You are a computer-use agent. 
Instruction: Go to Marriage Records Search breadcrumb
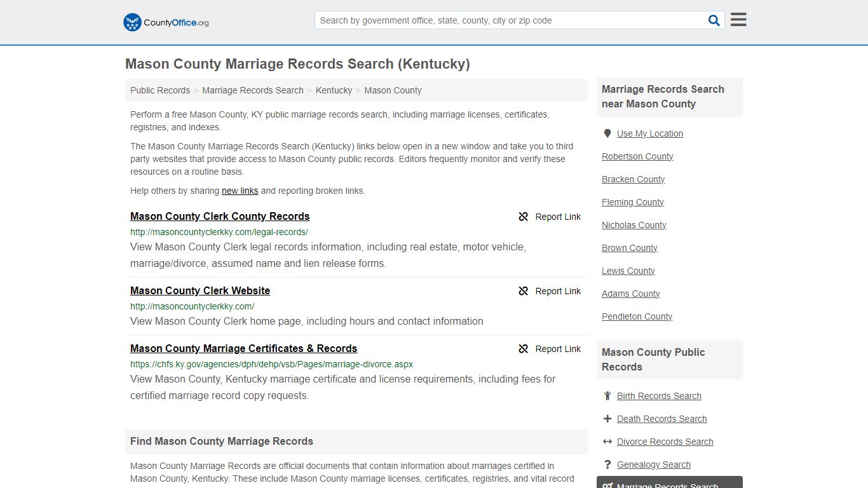coord(253,90)
